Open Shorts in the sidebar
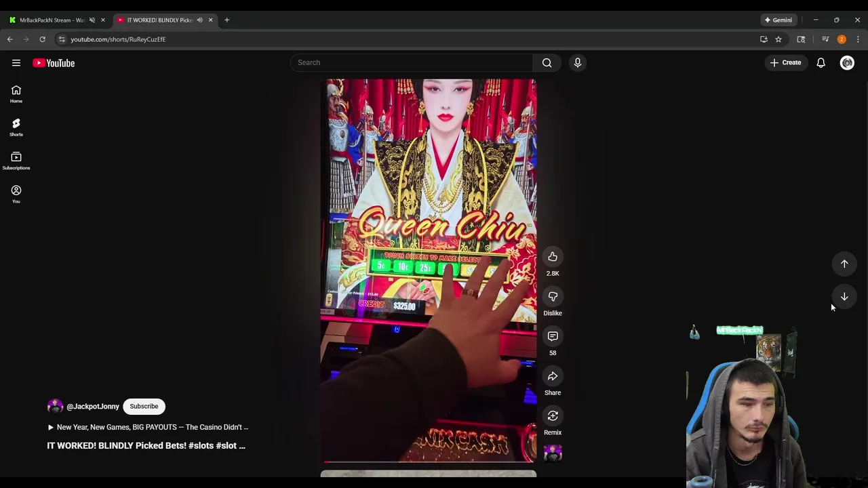 [16, 127]
